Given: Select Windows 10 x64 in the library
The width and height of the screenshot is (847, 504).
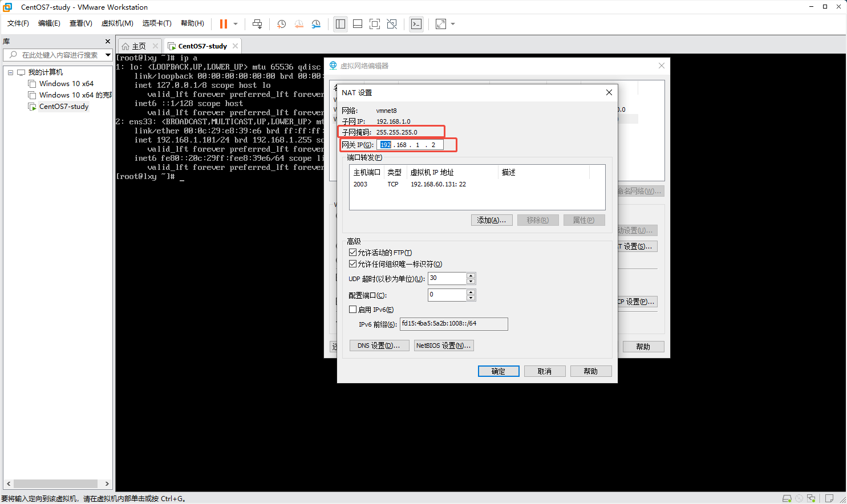Looking at the screenshot, I should tap(66, 84).
